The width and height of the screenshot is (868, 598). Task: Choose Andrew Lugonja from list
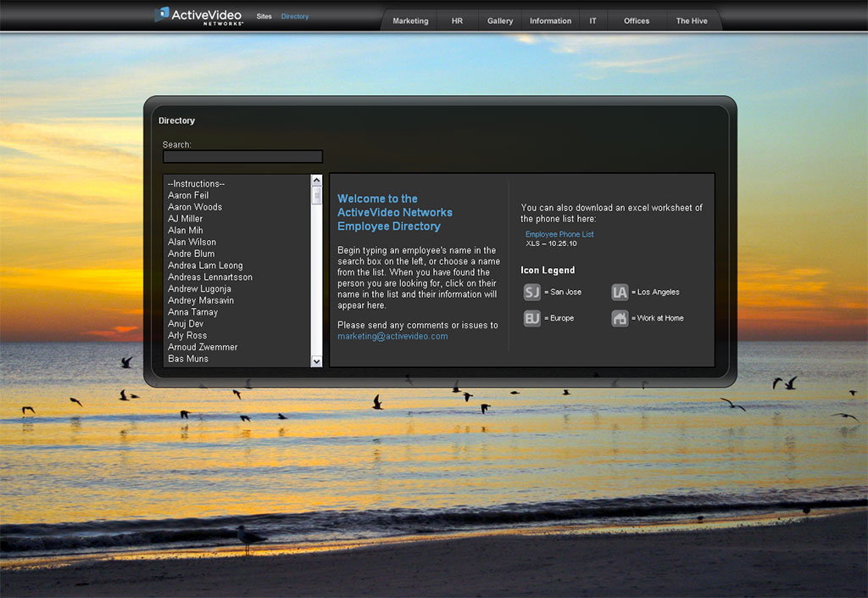pyautogui.click(x=236, y=288)
